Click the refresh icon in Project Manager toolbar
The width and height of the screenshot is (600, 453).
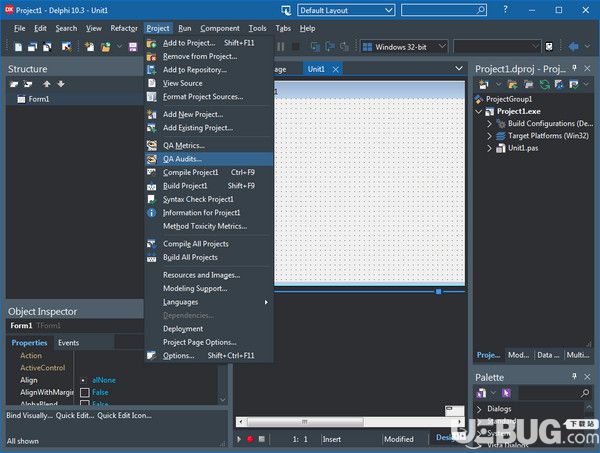click(544, 84)
